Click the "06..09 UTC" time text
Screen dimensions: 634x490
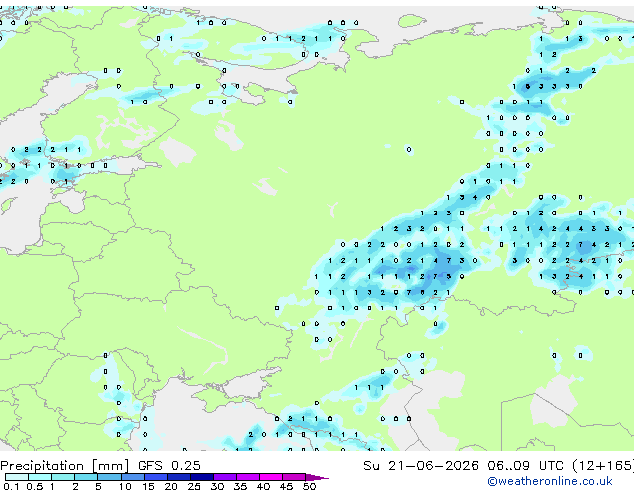[x=525, y=466]
